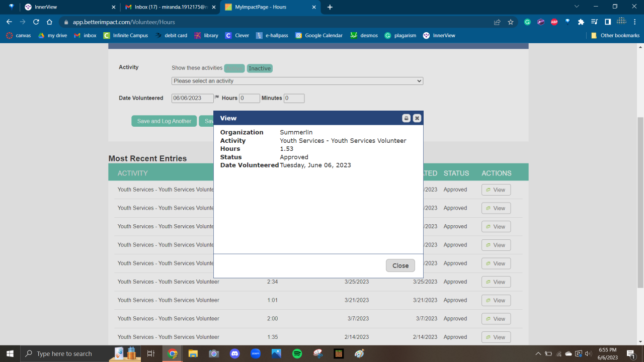The width and height of the screenshot is (644, 362).
Task: Open the desmos bookmark
Action: (364, 35)
